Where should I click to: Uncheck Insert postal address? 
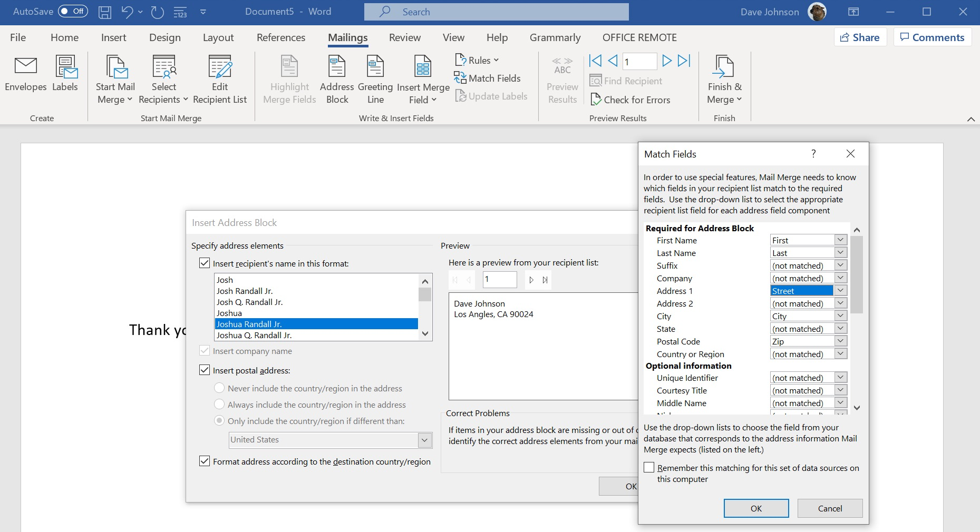(x=205, y=370)
